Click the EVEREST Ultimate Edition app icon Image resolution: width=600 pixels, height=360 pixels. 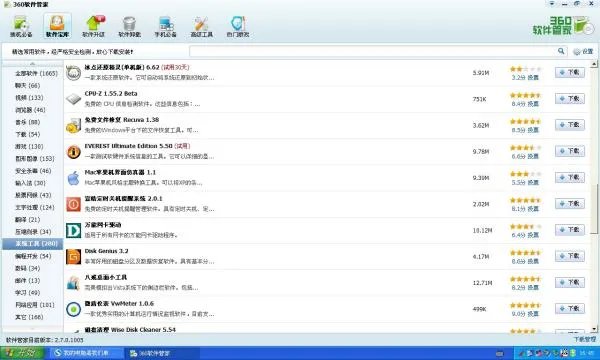point(73,152)
